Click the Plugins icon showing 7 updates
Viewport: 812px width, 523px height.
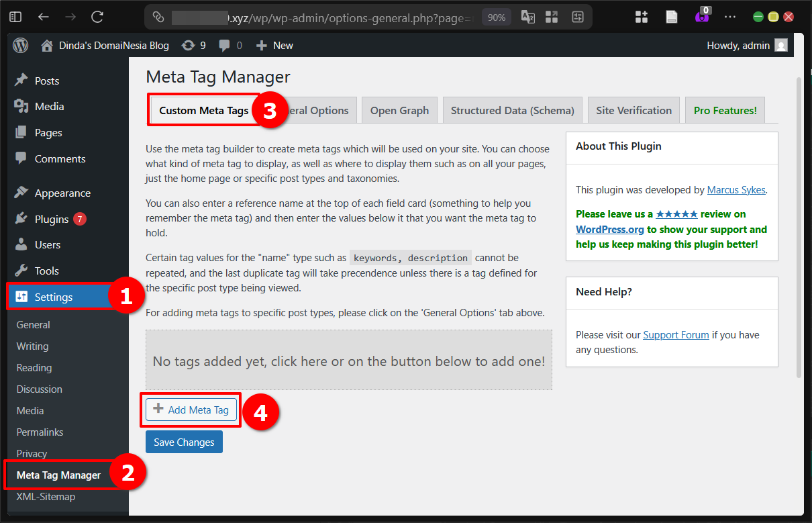coord(21,218)
